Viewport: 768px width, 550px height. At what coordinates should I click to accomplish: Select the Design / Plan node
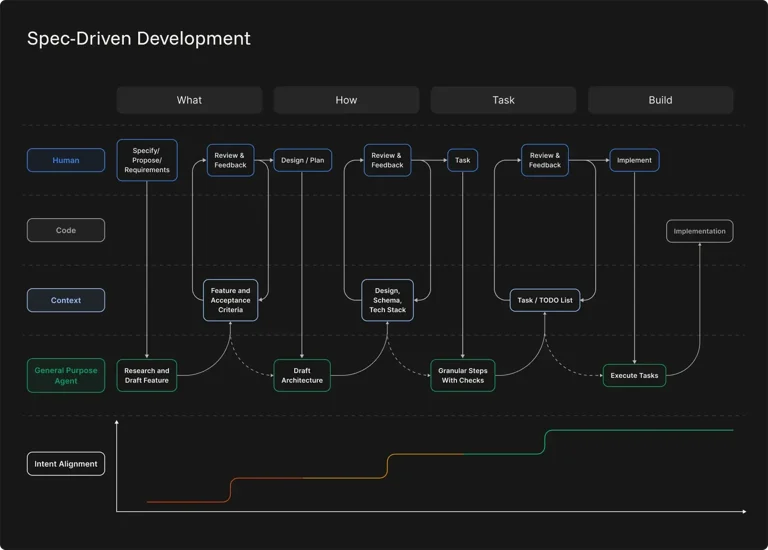[x=302, y=160]
